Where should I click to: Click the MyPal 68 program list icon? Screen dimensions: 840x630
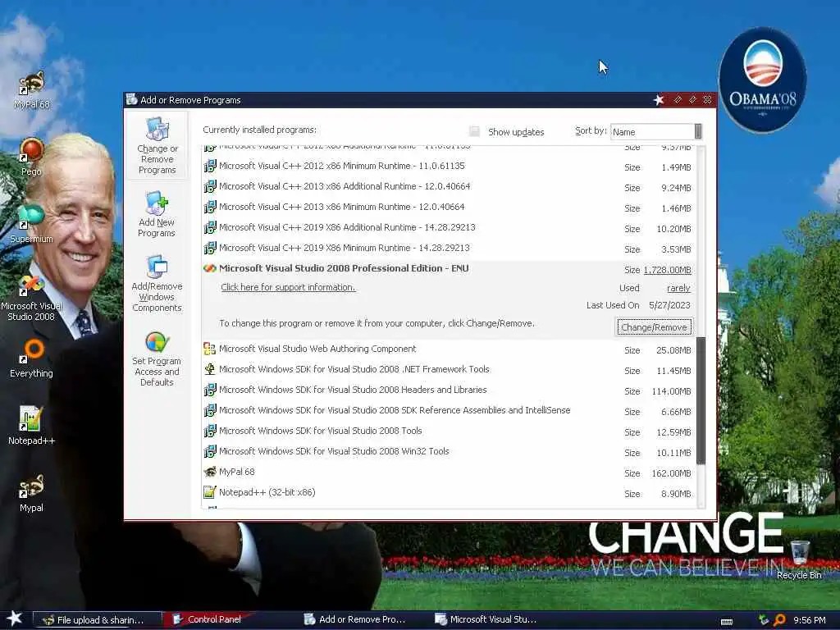pyautogui.click(x=210, y=472)
